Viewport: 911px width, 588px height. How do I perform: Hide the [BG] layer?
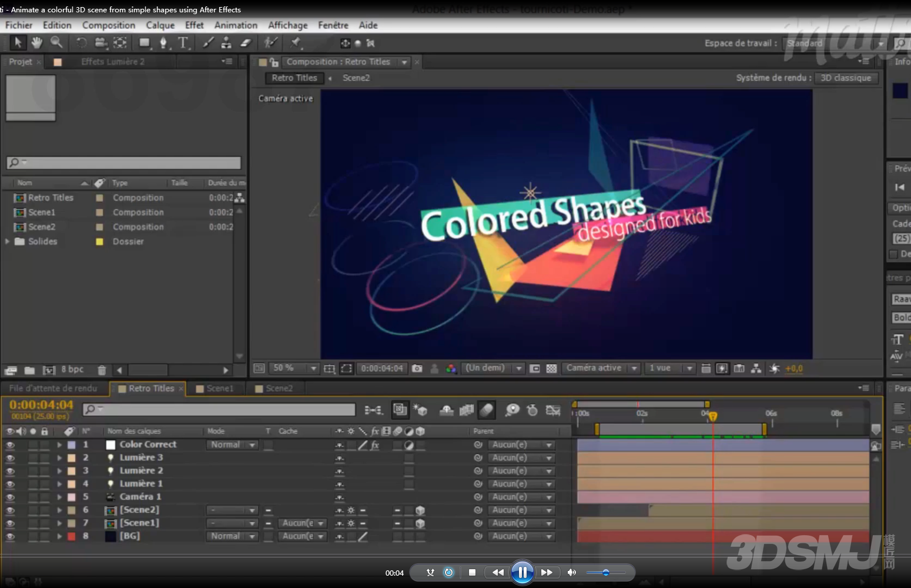tap(10, 536)
